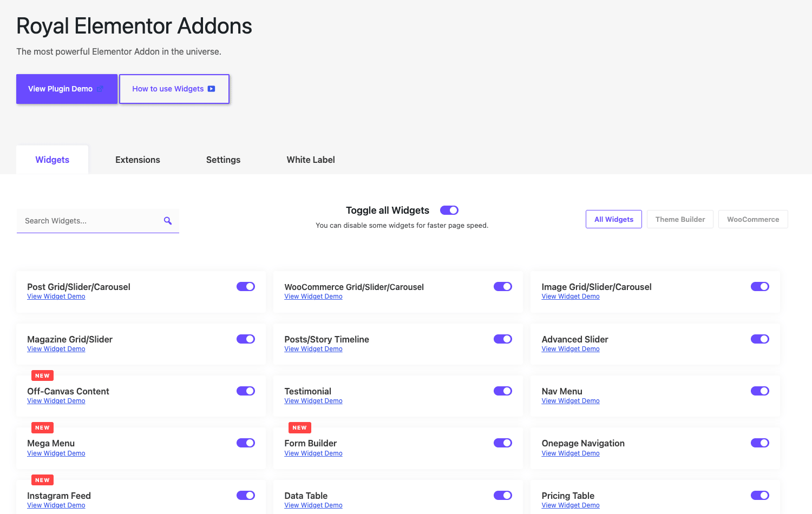Toggle all Widgets switch
Viewport: 812px width, 514px height.
pos(449,210)
